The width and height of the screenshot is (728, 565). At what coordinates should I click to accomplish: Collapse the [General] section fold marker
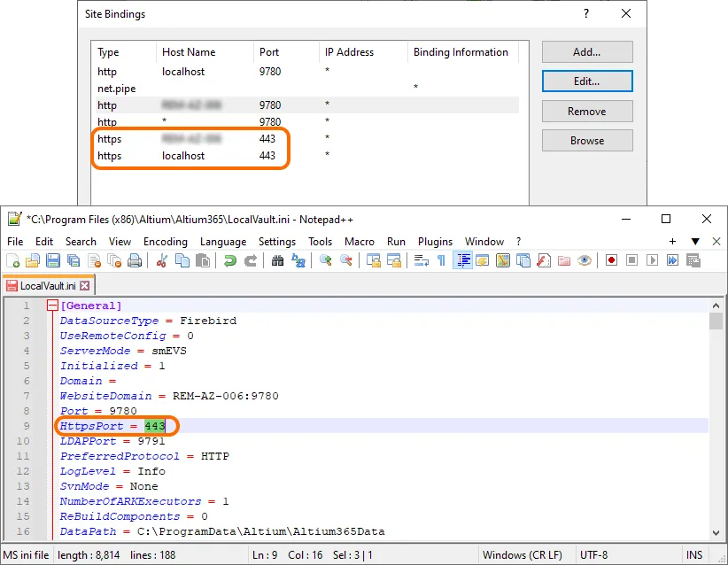tap(52, 306)
